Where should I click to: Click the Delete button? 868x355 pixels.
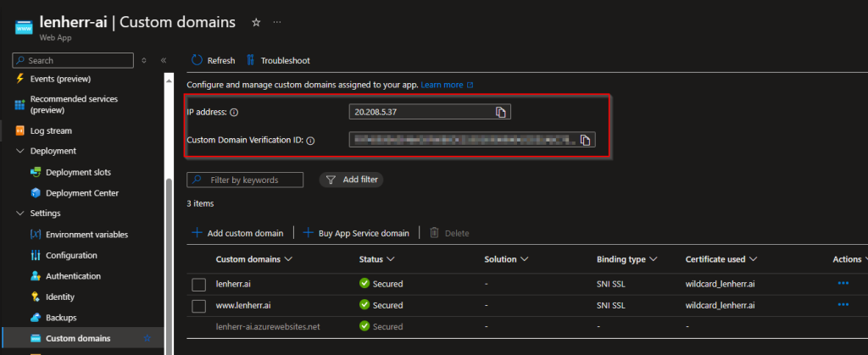click(450, 233)
